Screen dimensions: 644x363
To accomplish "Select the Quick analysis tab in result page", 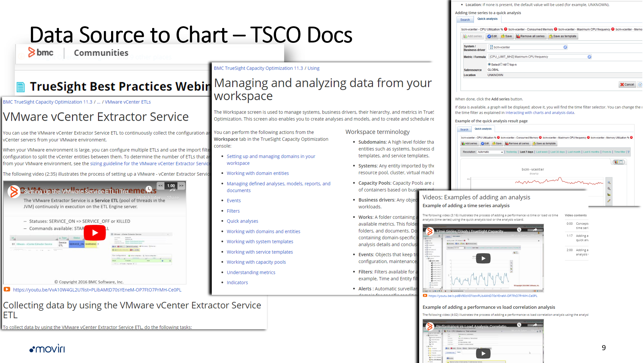I will (483, 129).
